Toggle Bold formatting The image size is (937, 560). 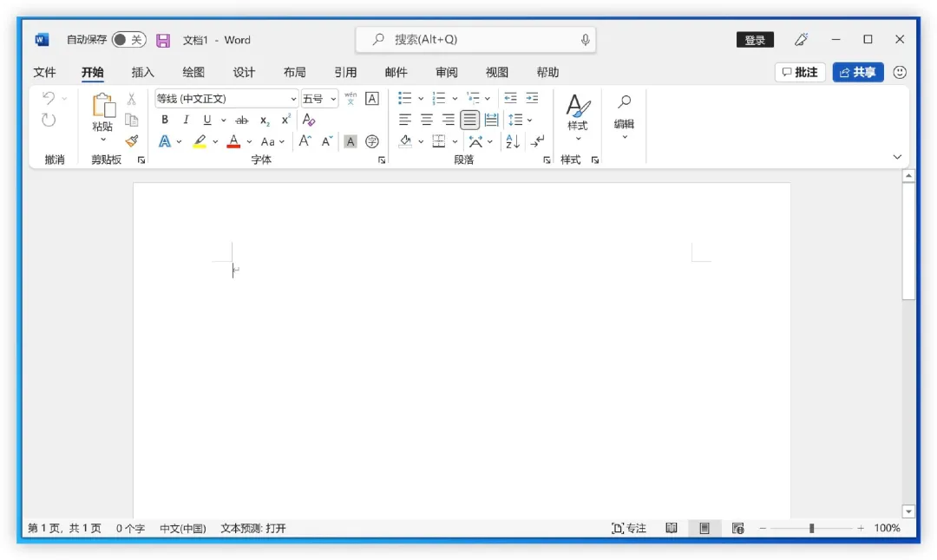pos(165,120)
